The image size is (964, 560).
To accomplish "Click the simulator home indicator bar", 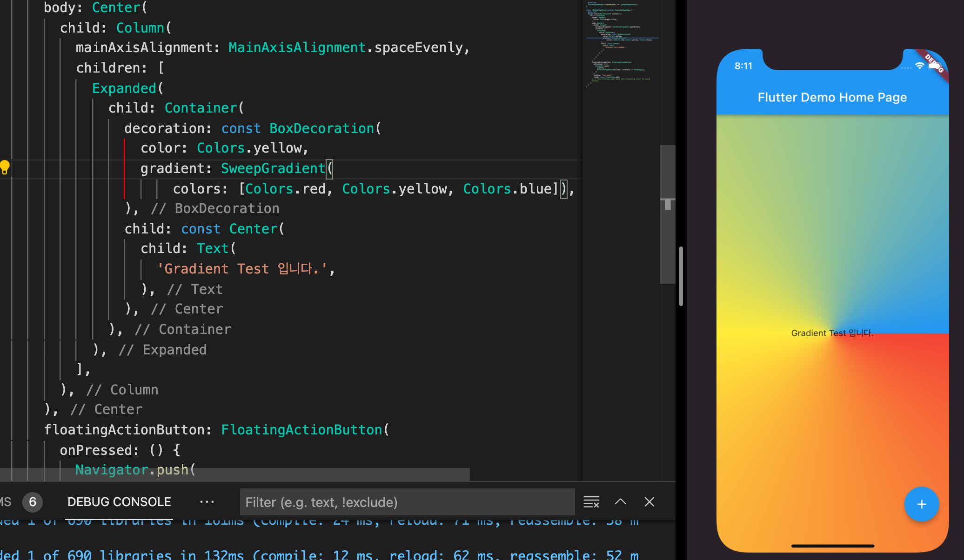I will [x=832, y=546].
